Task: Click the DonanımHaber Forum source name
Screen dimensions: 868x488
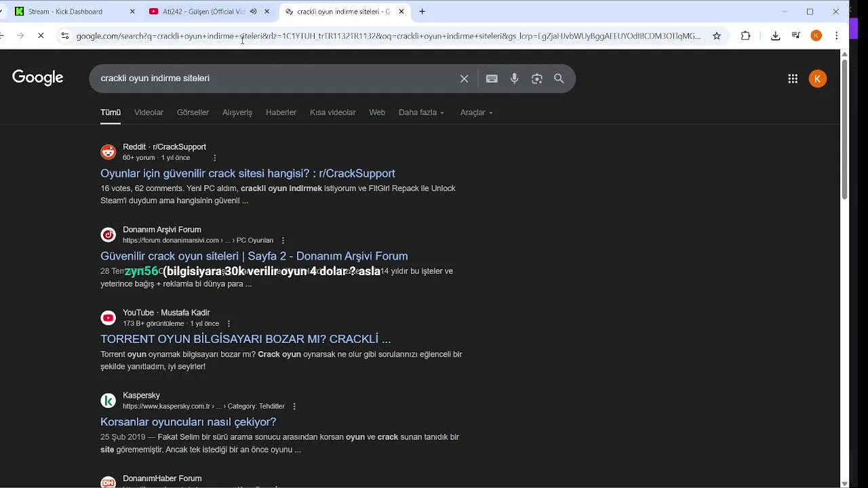Action: 162,479
